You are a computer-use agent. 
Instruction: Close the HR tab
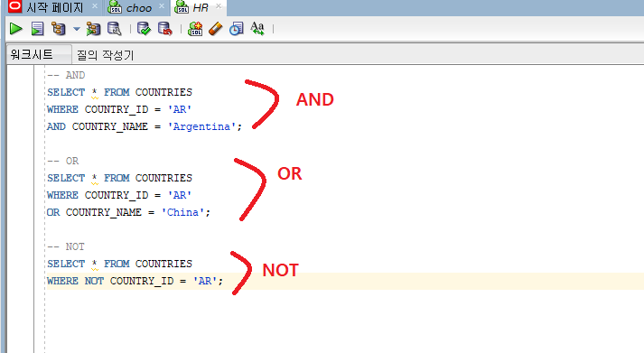click(219, 6)
